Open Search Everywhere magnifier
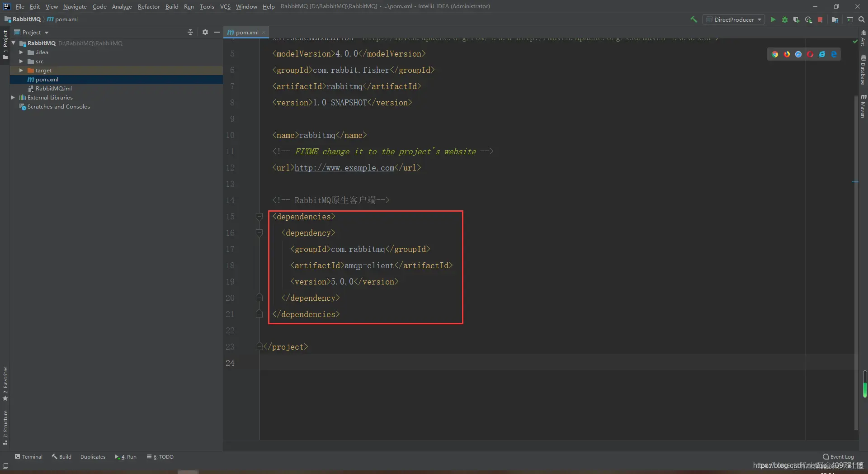 click(862, 19)
